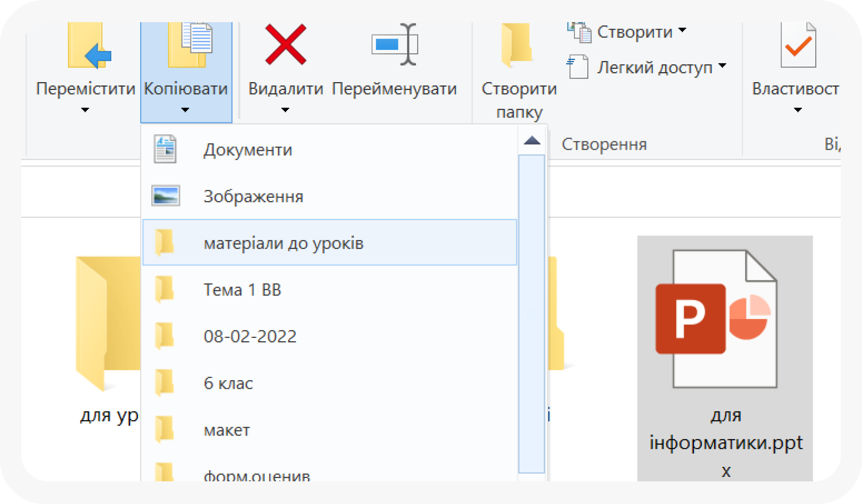Pick the 08-02-2022 folder entry
This screenshot has width=862, height=504.
(x=250, y=336)
